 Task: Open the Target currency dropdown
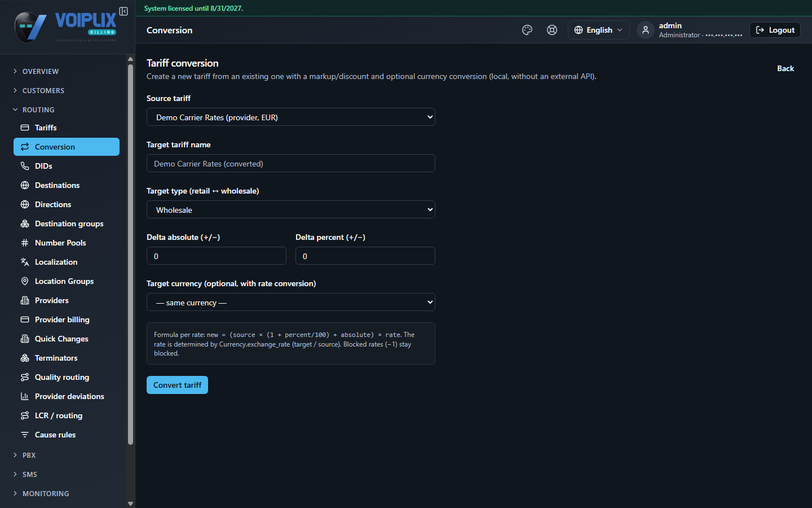pyautogui.click(x=291, y=302)
